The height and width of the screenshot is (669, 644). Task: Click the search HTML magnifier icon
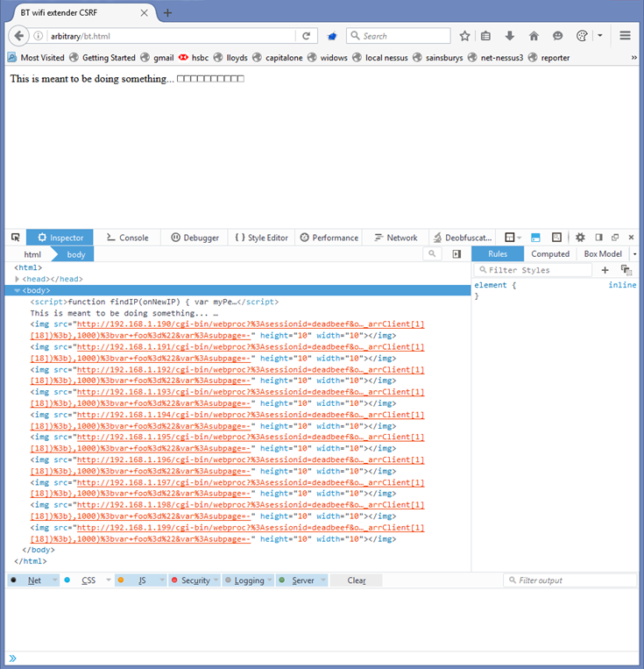[432, 254]
